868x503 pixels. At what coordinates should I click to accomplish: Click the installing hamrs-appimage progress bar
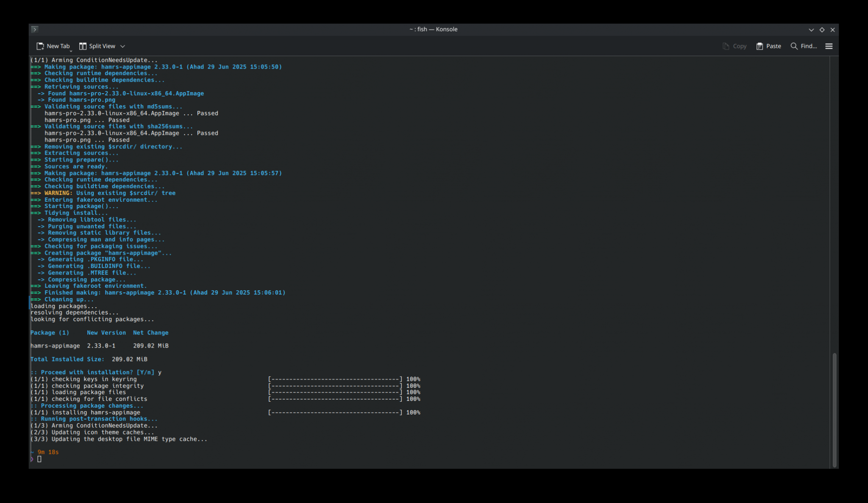(x=336, y=412)
